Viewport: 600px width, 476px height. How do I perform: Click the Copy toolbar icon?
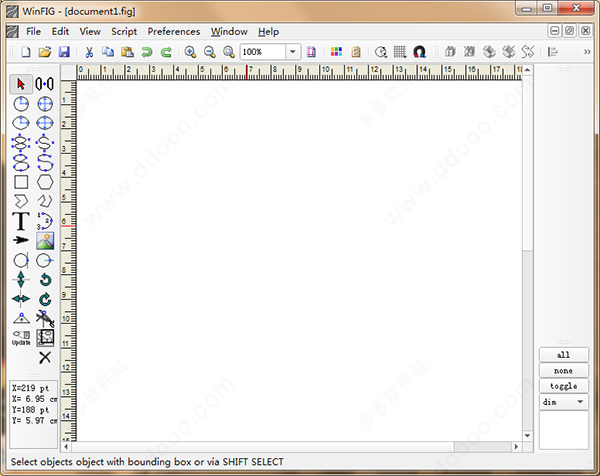[x=108, y=52]
